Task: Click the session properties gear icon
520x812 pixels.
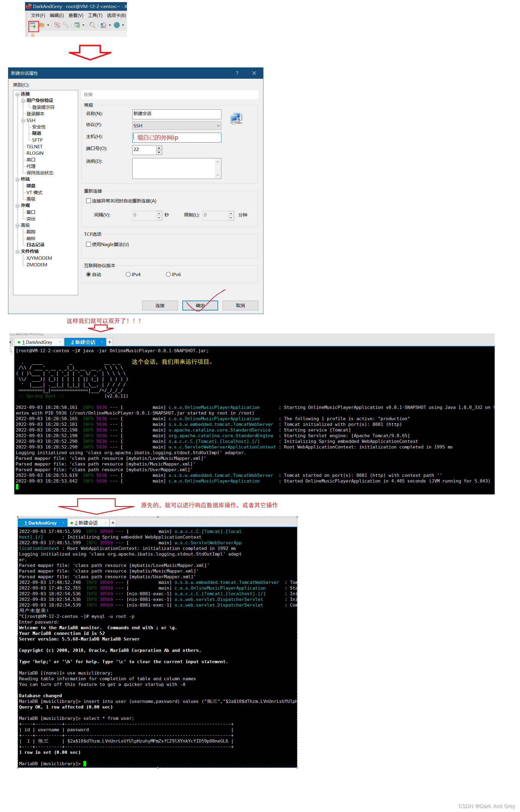Action: click(x=77, y=25)
